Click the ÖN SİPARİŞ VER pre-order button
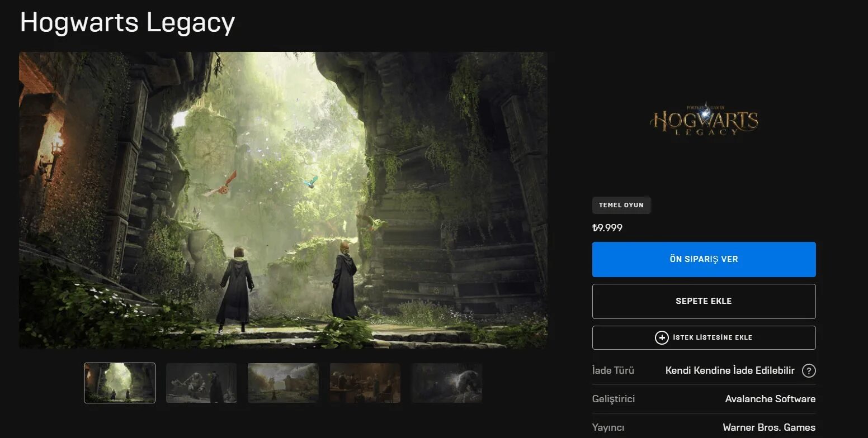 click(704, 259)
